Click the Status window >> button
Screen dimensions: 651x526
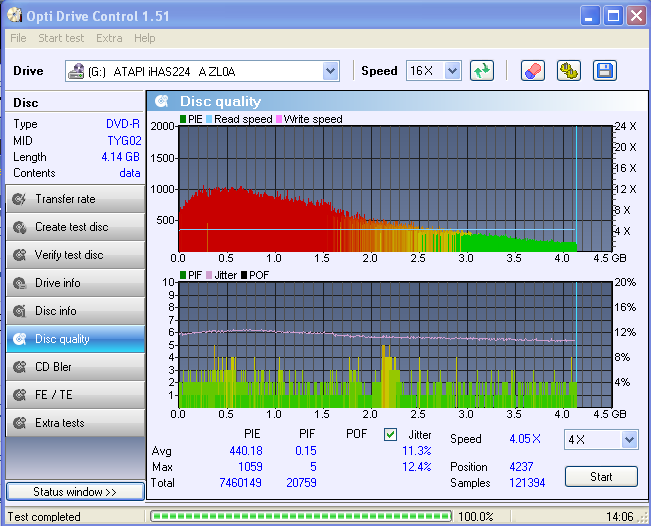point(75,492)
